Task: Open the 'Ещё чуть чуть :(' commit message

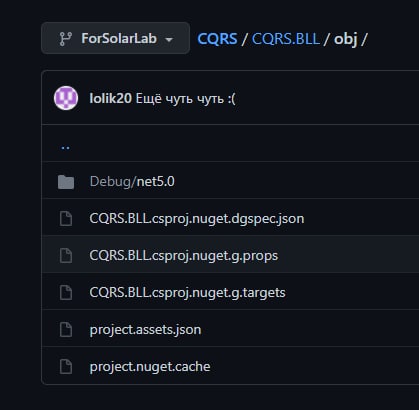Action: point(186,99)
